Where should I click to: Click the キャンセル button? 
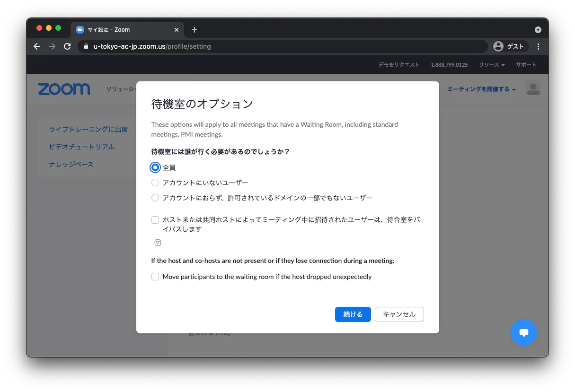pos(399,314)
